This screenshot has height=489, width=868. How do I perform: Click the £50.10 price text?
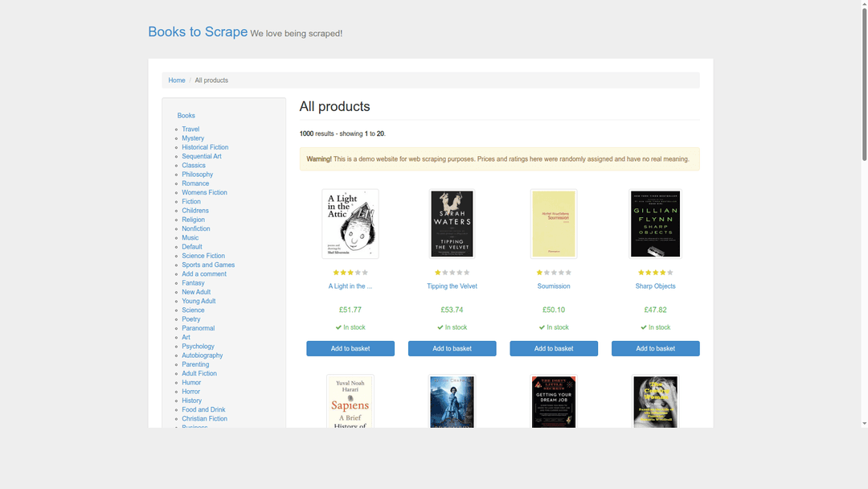point(554,310)
